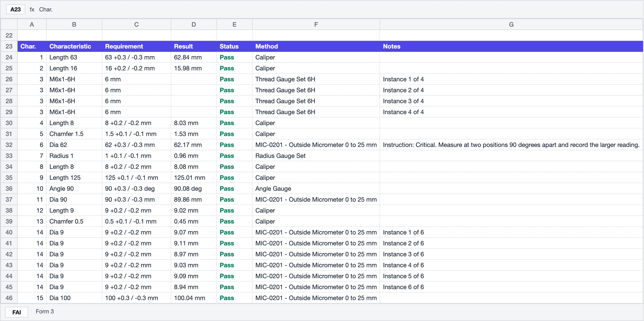Viewport: 644px width, 321px height.
Task: Select row 32 header
Action: [x=9, y=145]
